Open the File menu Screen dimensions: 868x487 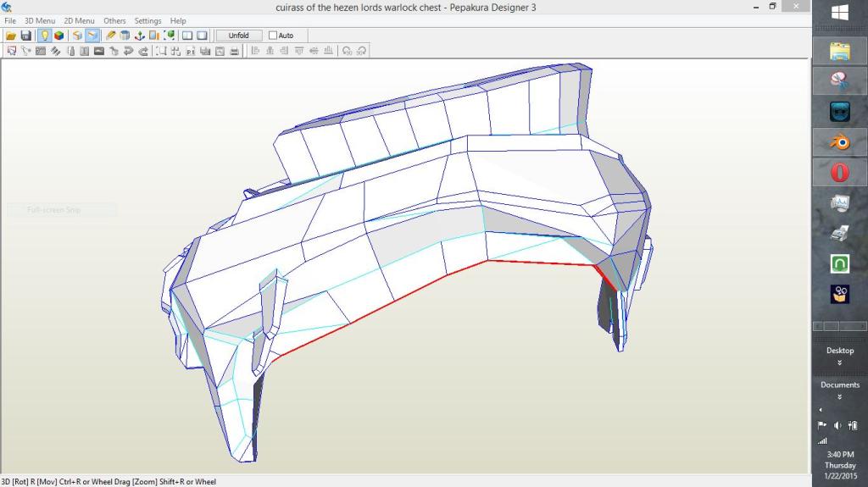pos(10,20)
